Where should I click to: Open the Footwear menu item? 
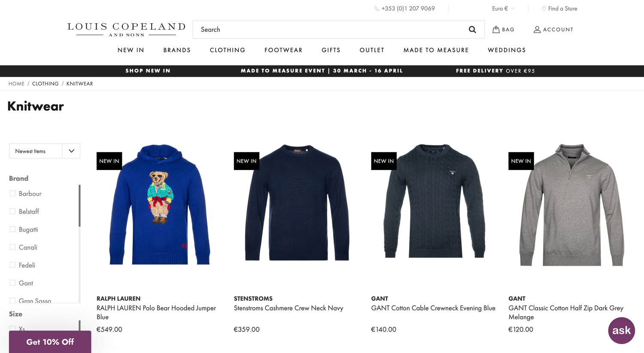(283, 50)
